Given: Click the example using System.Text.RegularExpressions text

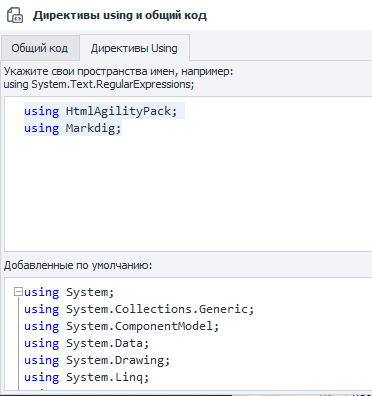Looking at the screenshot, I should tap(99, 84).
